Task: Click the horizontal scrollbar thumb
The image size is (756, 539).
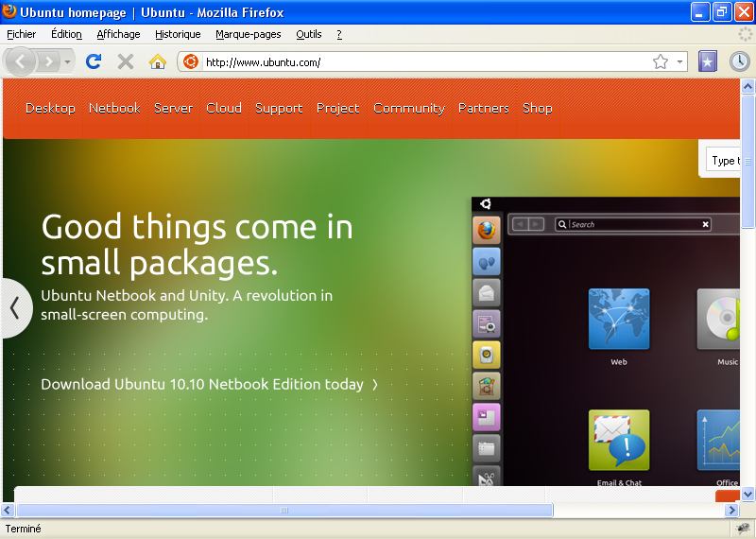Action: (x=283, y=510)
